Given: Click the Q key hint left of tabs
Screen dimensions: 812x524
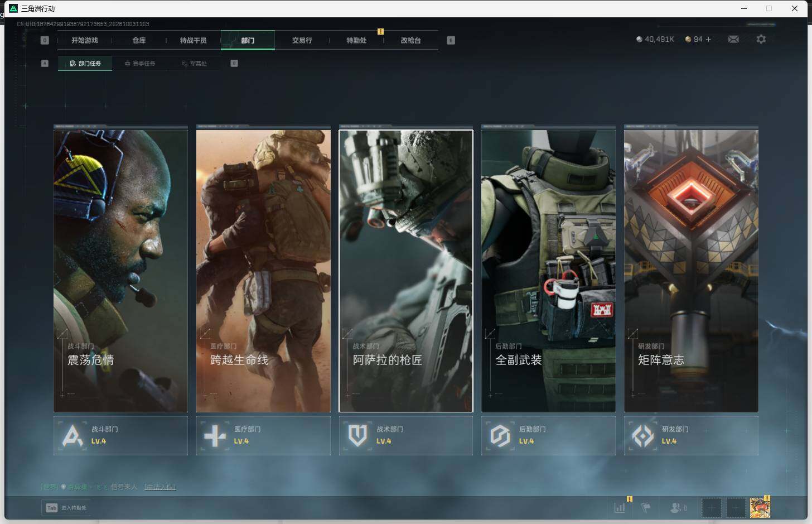Looking at the screenshot, I should [45, 40].
